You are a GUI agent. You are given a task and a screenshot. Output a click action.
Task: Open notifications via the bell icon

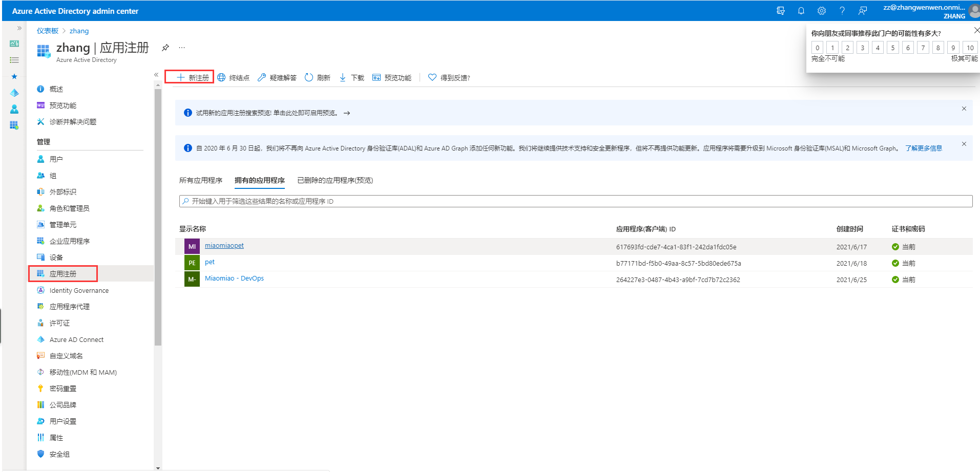pos(801,10)
